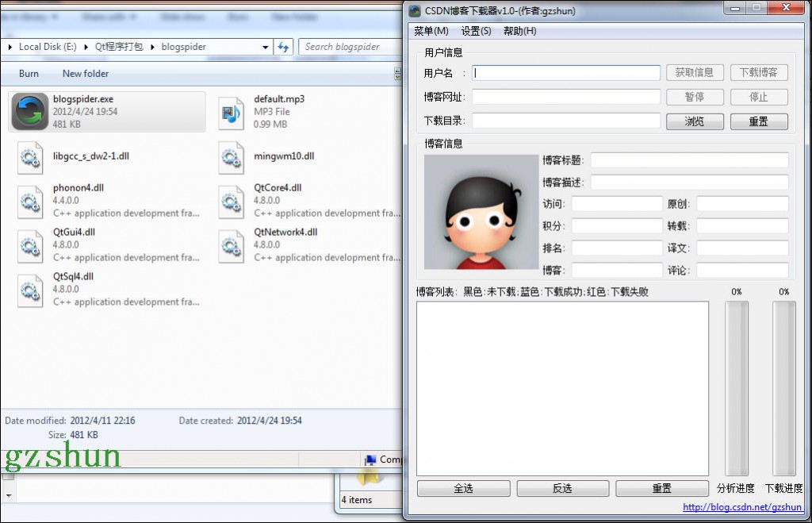Click the QtGui4.dll file icon
This screenshot has height=523, width=812.
point(30,245)
